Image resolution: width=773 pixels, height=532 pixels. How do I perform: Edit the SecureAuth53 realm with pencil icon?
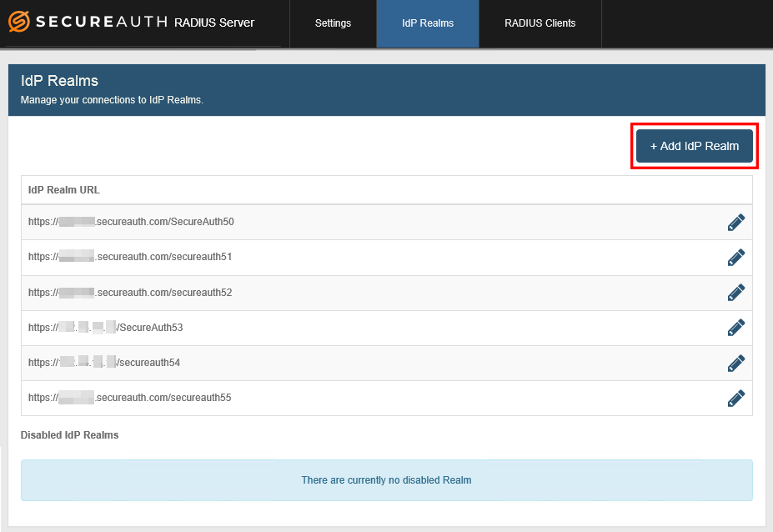736,328
